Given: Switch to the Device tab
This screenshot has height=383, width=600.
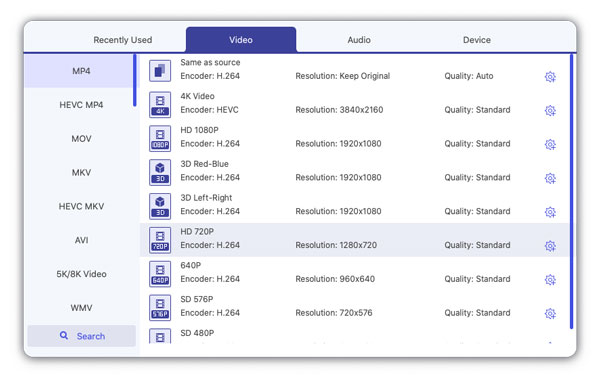Looking at the screenshot, I should pyautogui.click(x=476, y=40).
